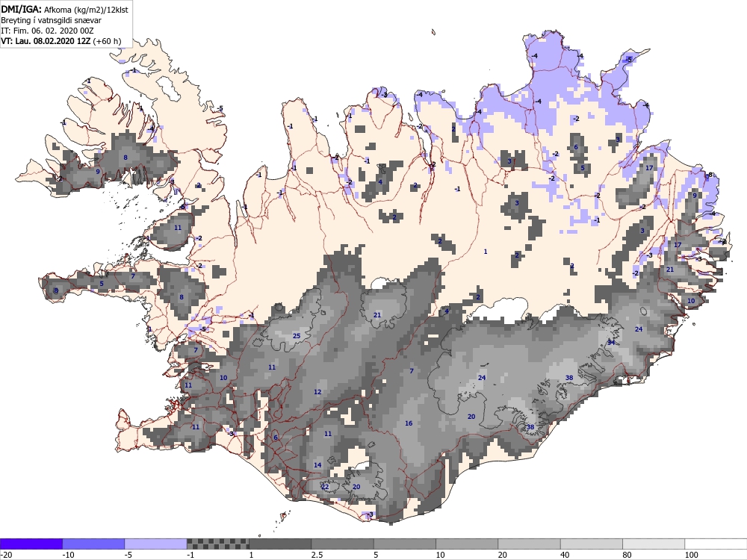Click the darkest gray 1 to 2.5 legend swatch
This screenshot has width=747, height=560.
tap(280, 544)
